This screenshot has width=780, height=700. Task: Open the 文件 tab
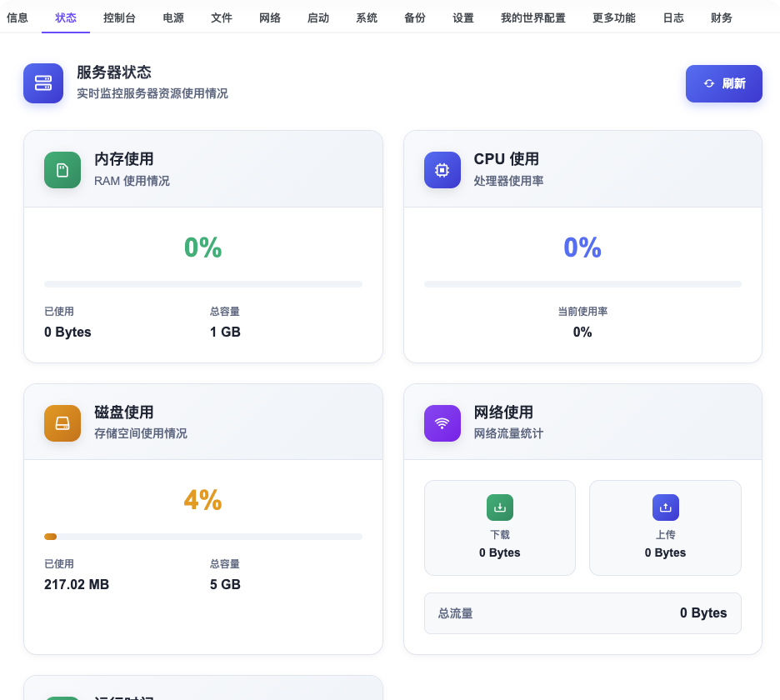222,17
